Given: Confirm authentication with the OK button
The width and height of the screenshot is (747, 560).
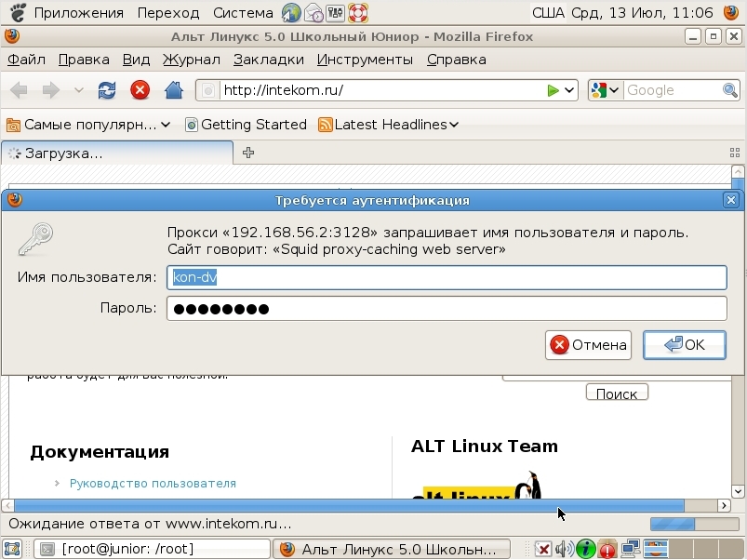Looking at the screenshot, I should (x=685, y=345).
